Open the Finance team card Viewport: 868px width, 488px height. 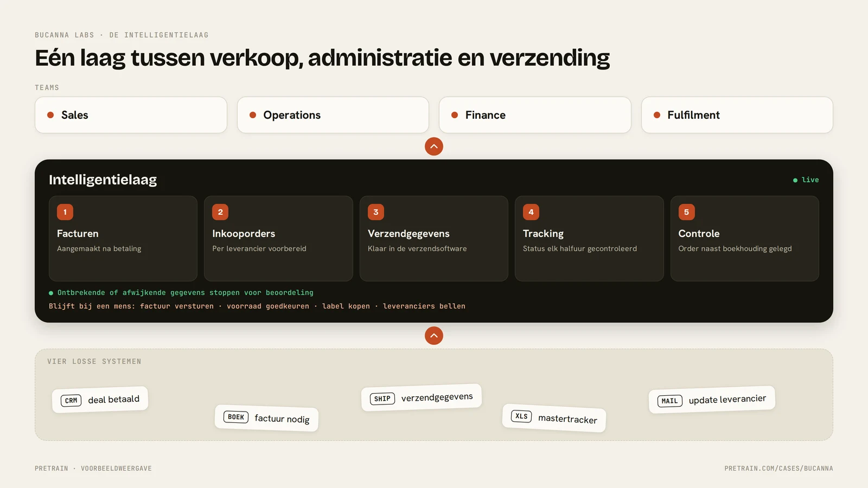pos(535,115)
